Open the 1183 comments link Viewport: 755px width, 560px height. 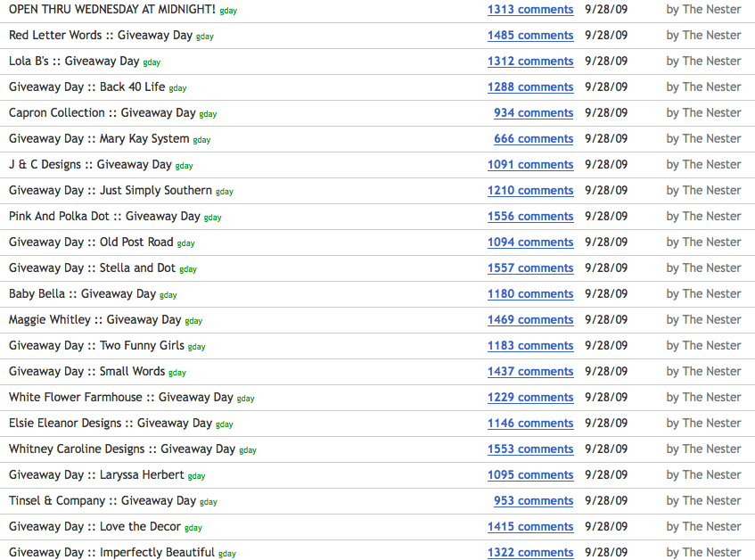point(530,345)
